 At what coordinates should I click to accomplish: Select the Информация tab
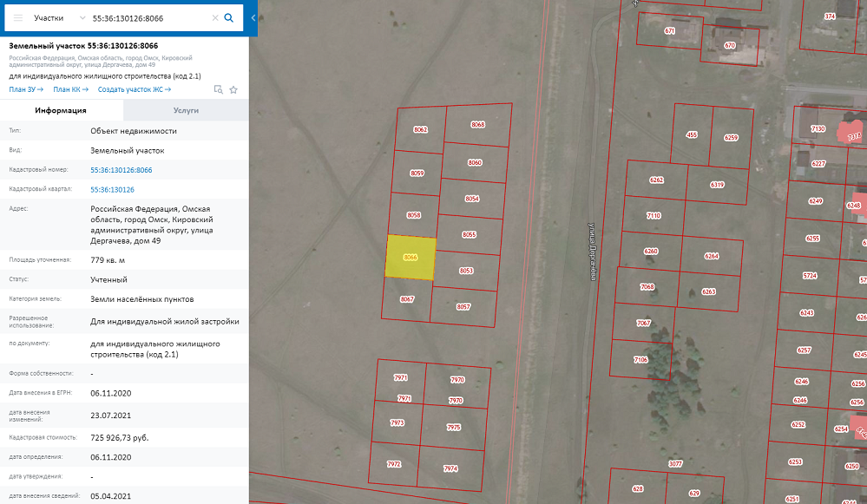61,110
